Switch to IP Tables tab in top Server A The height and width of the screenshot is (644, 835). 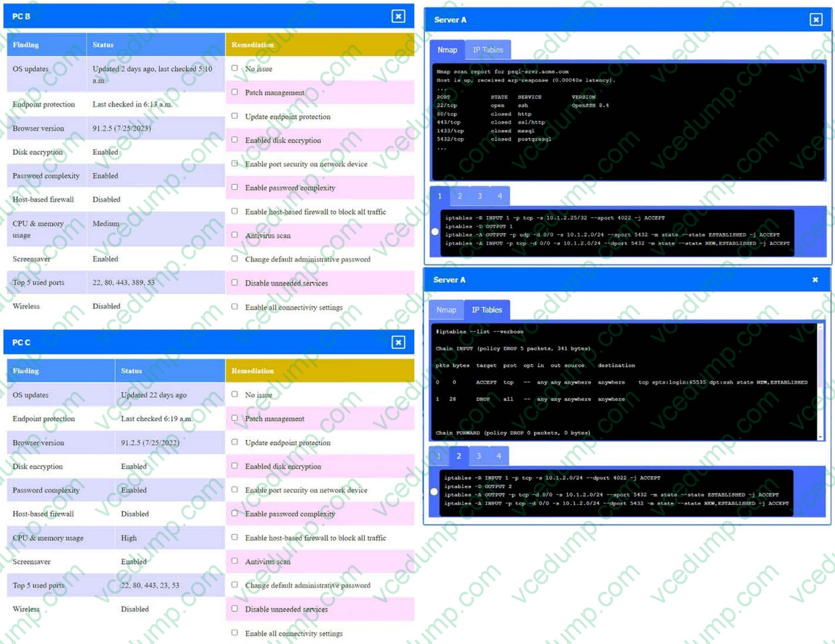click(x=487, y=50)
